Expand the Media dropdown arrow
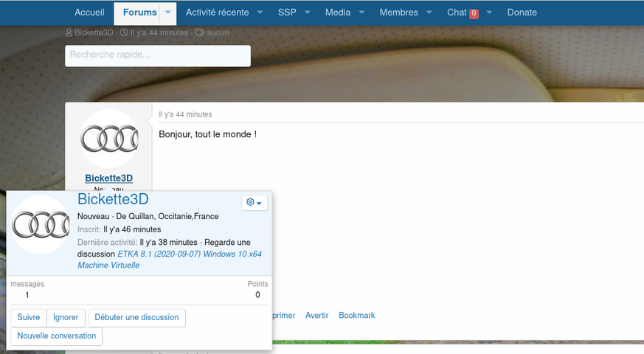The height and width of the screenshot is (354, 644). click(x=362, y=13)
